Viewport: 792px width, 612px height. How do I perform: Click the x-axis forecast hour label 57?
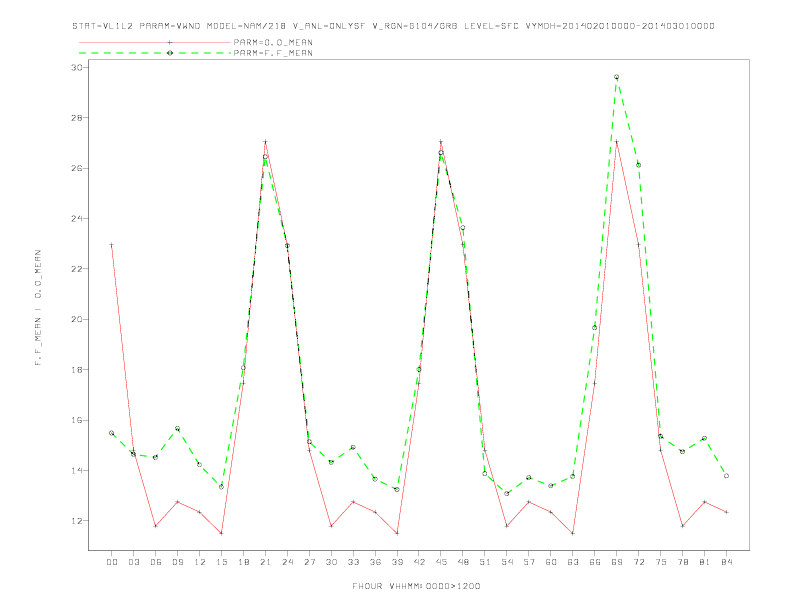(x=529, y=562)
